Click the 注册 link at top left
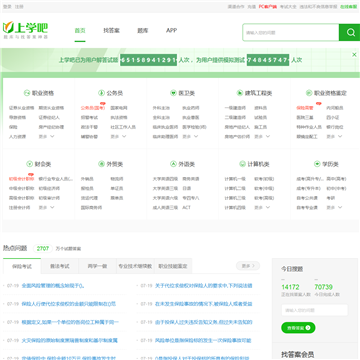360x360 pixels. [19, 7]
